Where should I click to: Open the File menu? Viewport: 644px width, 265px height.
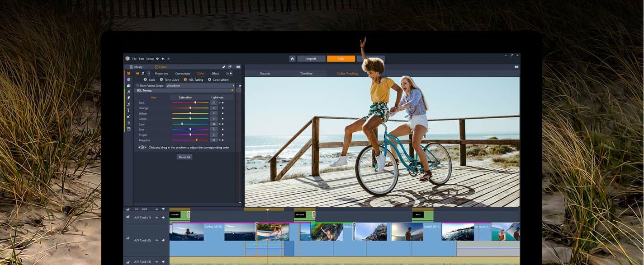[x=134, y=59]
